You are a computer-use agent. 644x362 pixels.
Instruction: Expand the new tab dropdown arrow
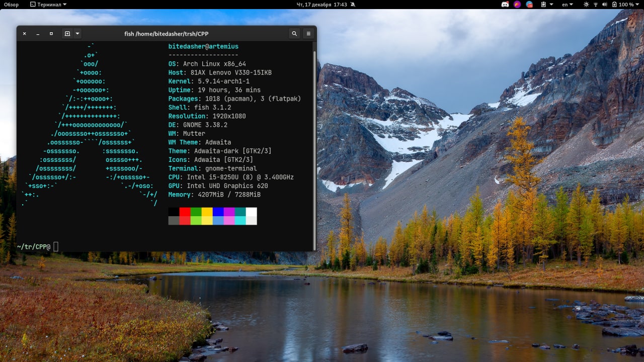tap(77, 34)
